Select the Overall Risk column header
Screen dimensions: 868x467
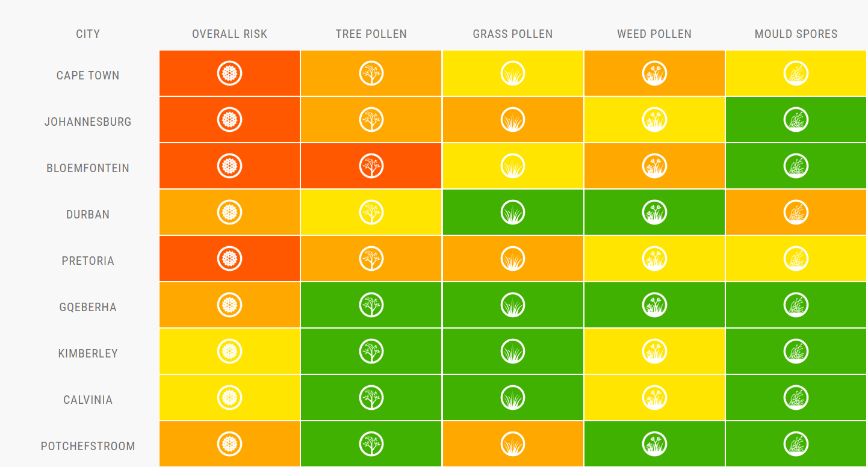[229, 34]
